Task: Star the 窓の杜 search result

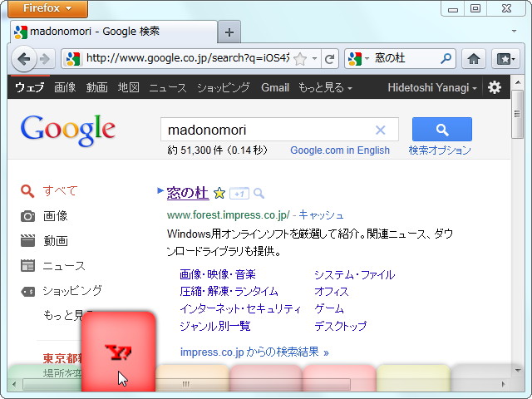Action: point(219,193)
